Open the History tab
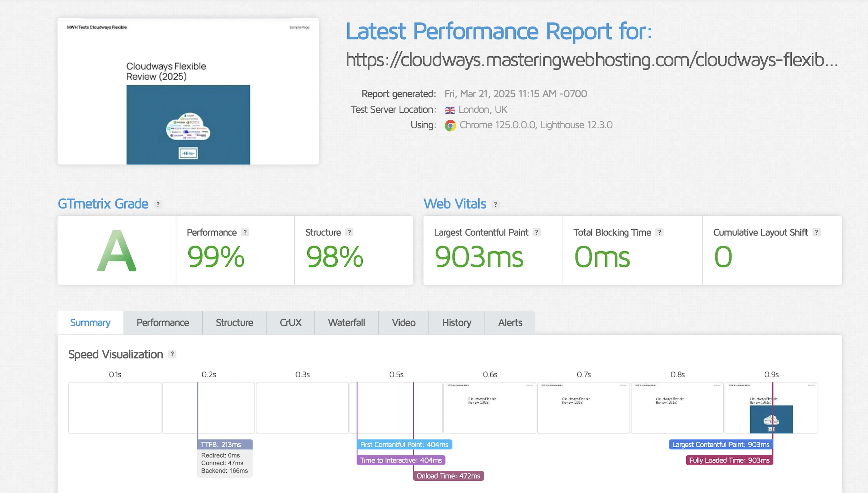This screenshot has height=493, width=868. coord(457,323)
